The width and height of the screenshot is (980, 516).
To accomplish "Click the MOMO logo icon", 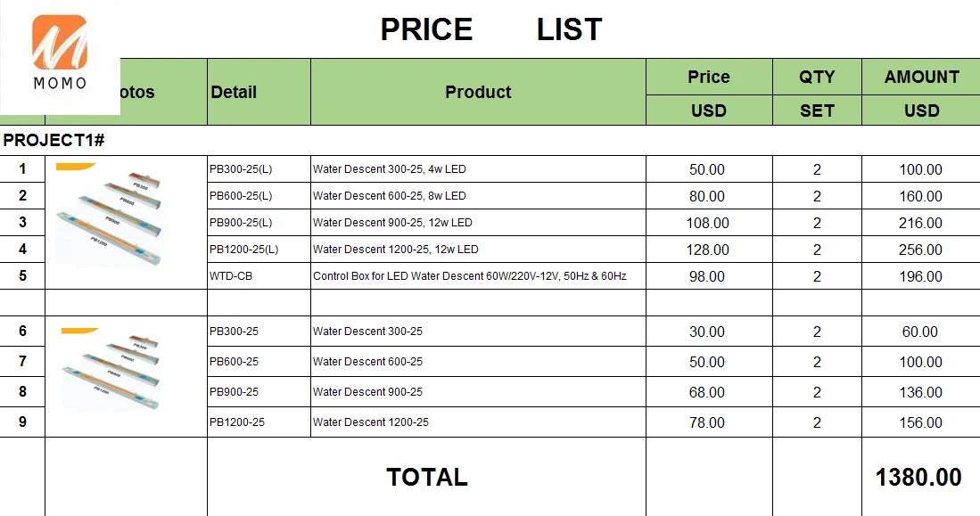I will (x=60, y=52).
